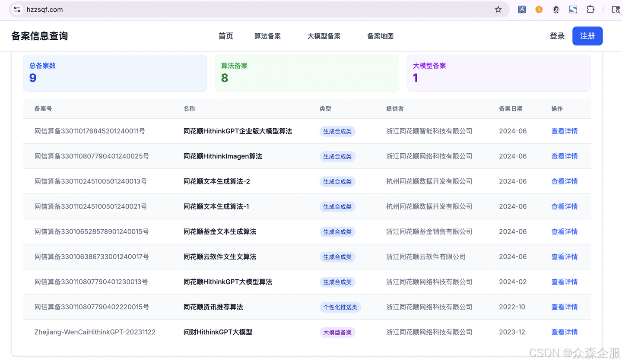Select the name 同花顺文本生成算法-1

(x=216, y=206)
